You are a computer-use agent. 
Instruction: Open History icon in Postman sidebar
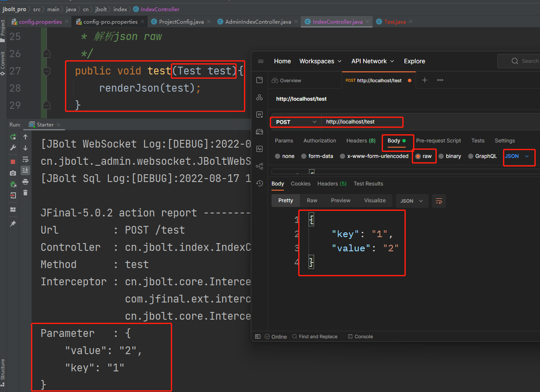click(x=259, y=183)
